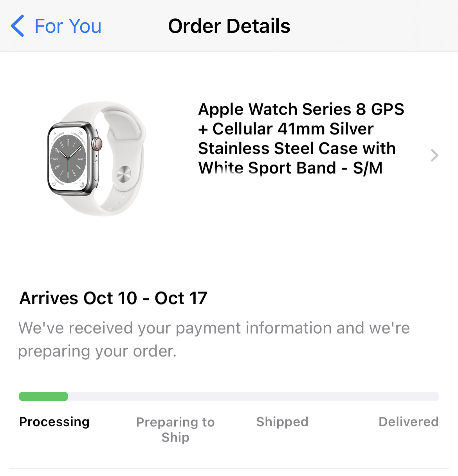The height and width of the screenshot is (476, 458).
Task: Click the band clasp pin on the watch image
Action: [x=124, y=174]
